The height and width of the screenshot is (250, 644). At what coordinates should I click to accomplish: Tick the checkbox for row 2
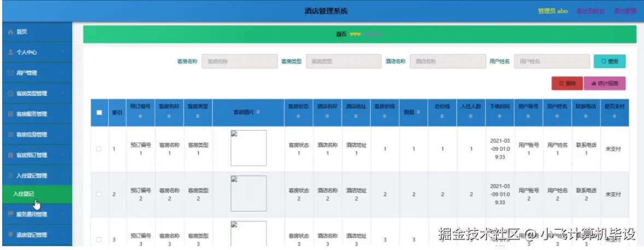coord(99,194)
